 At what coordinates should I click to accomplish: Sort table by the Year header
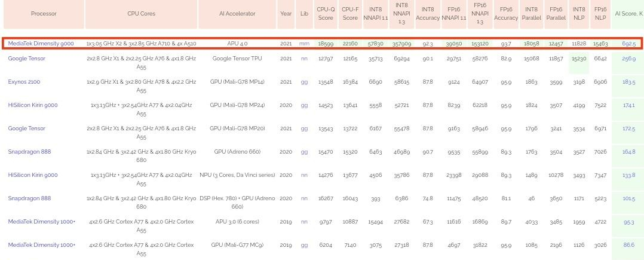coord(286,14)
